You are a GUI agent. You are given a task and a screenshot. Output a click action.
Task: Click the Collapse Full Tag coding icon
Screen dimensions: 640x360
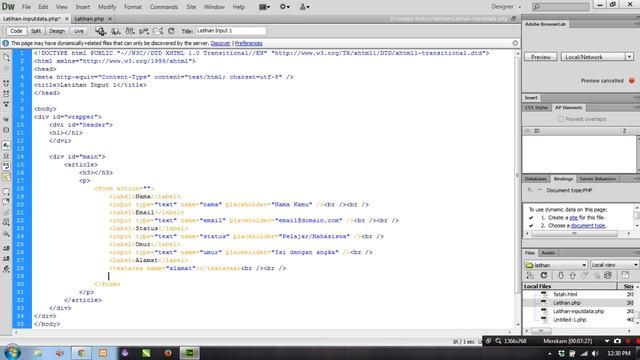[6, 83]
